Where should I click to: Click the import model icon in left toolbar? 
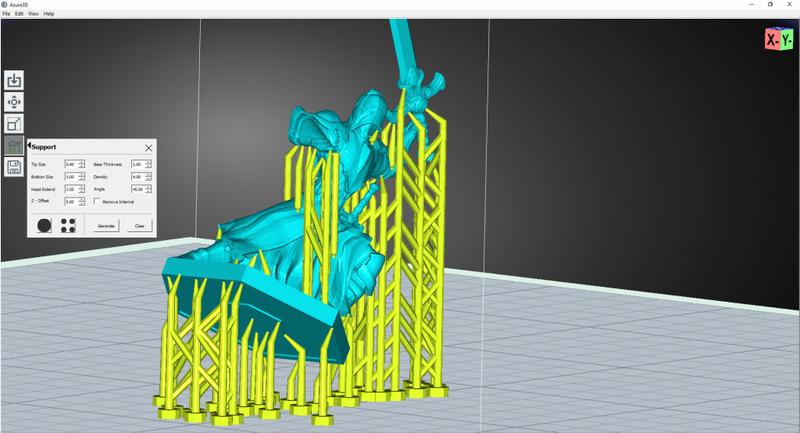(14, 80)
